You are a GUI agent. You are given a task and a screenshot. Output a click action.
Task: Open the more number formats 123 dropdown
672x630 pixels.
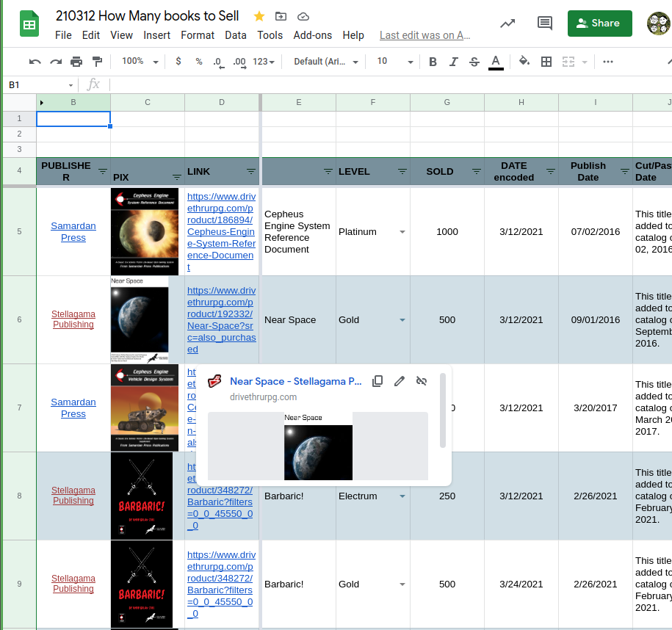[264, 62]
